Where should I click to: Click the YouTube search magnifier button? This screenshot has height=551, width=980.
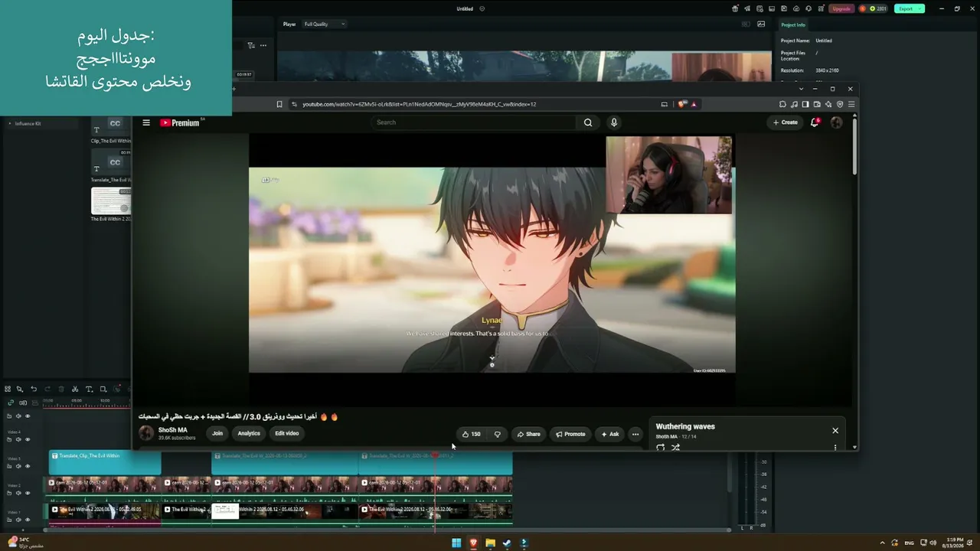(588, 122)
